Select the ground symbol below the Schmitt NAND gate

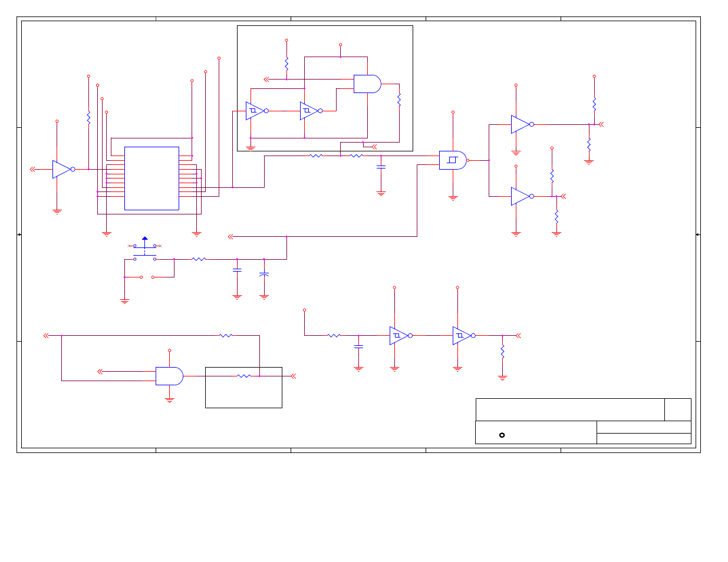pyautogui.click(x=453, y=199)
